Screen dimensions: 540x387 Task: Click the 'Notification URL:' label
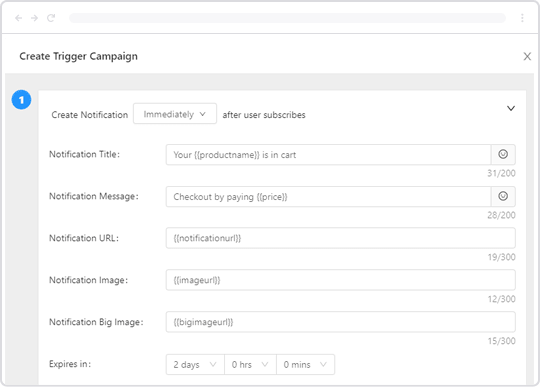click(x=84, y=238)
